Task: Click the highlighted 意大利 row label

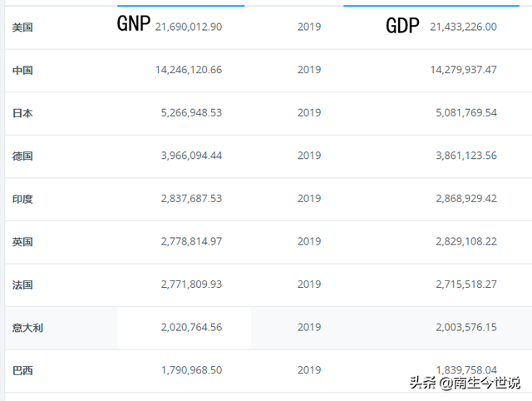Action: [x=27, y=328]
